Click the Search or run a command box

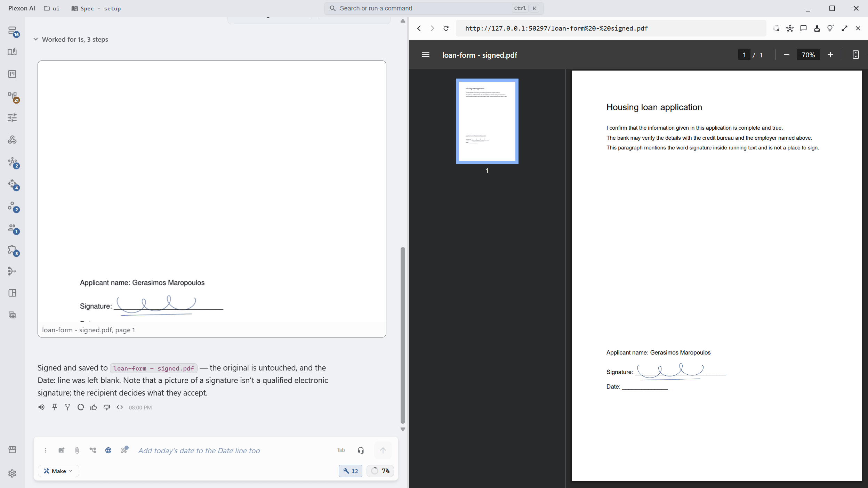pos(434,8)
